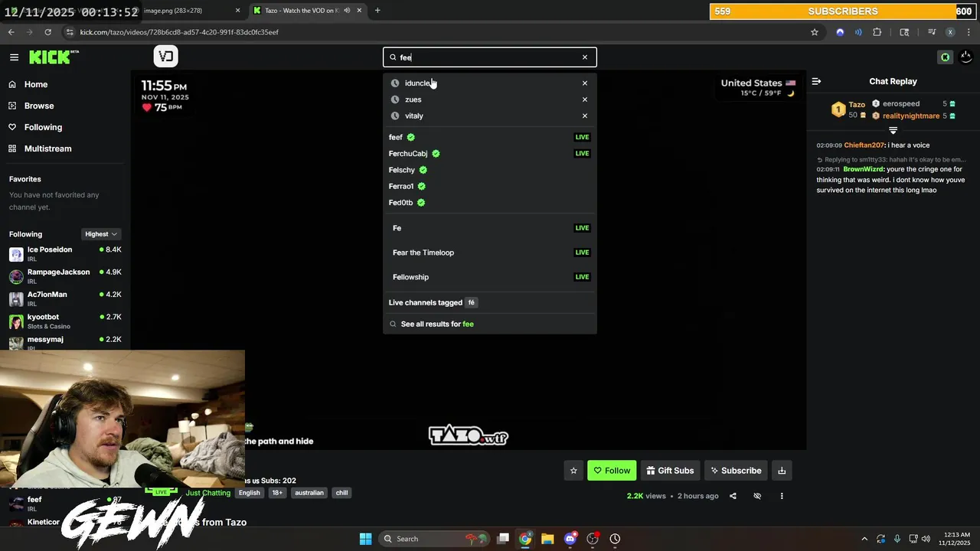
Task: Open the green Kick profile icon in header
Action: point(945,57)
